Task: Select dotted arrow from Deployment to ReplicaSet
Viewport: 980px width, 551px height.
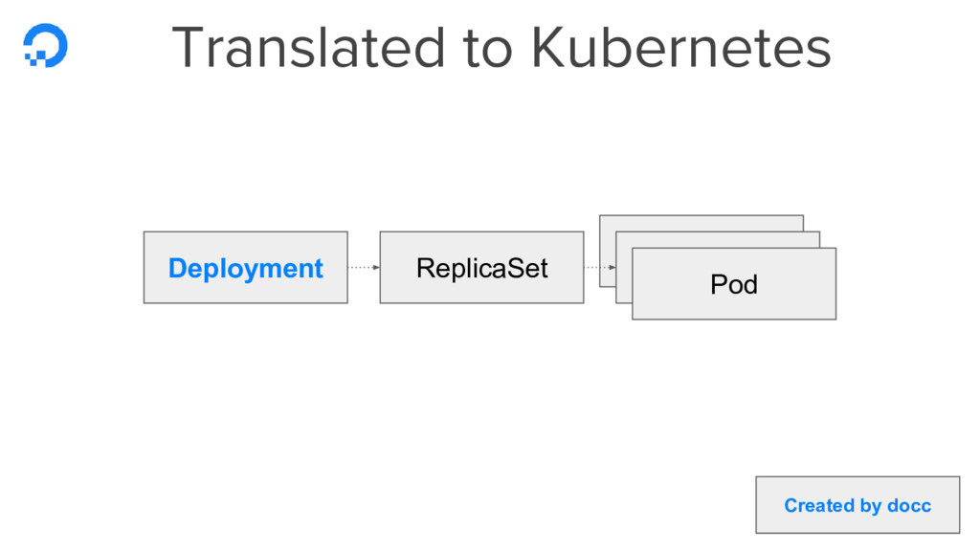Action: pyautogui.click(x=364, y=268)
